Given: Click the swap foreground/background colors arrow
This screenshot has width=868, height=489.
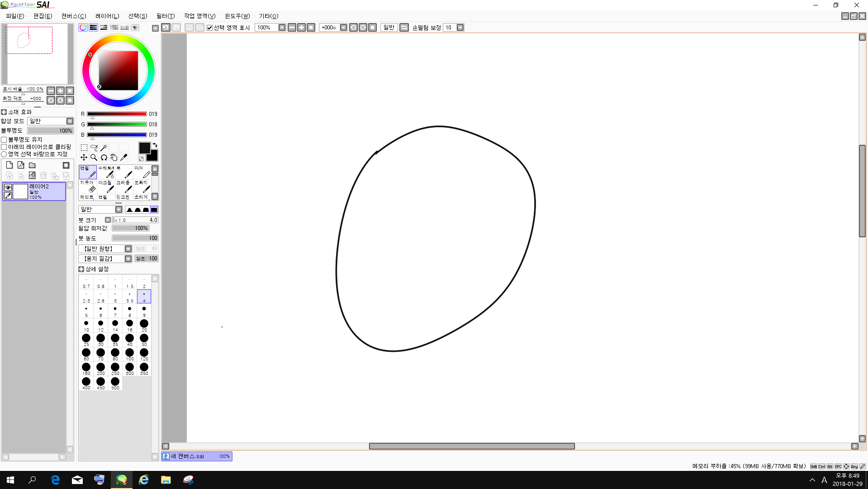Looking at the screenshot, I should coord(155,145).
